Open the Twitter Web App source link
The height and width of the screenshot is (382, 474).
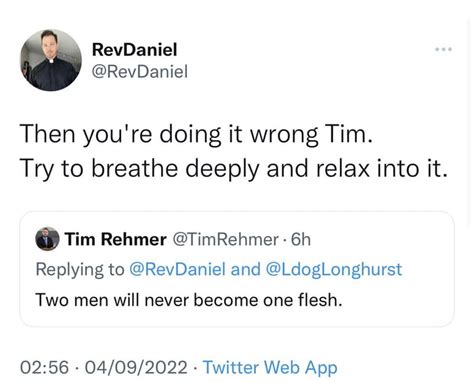pyautogui.click(x=270, y=367)
